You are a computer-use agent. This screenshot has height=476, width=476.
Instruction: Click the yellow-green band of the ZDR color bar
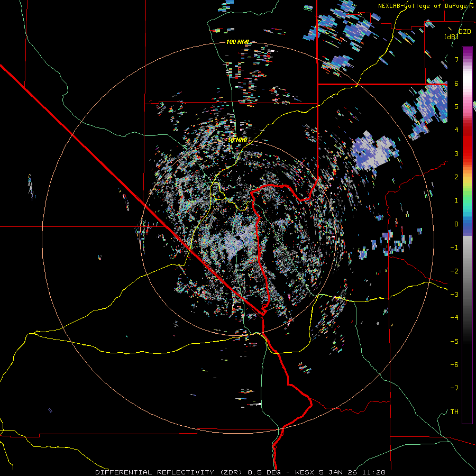point(467,187)
